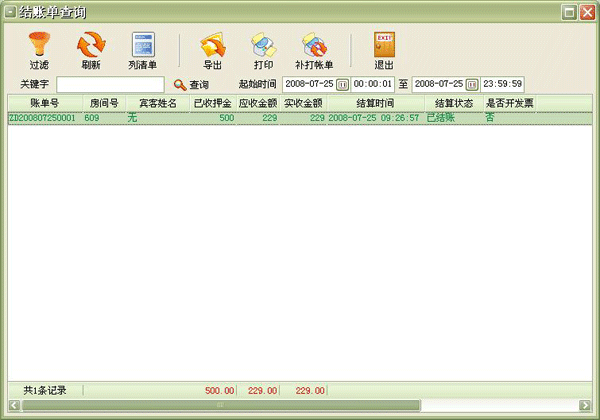Click the 结算时间 column header
Screen dimensions: 600x420
click(x=375, y=103)
